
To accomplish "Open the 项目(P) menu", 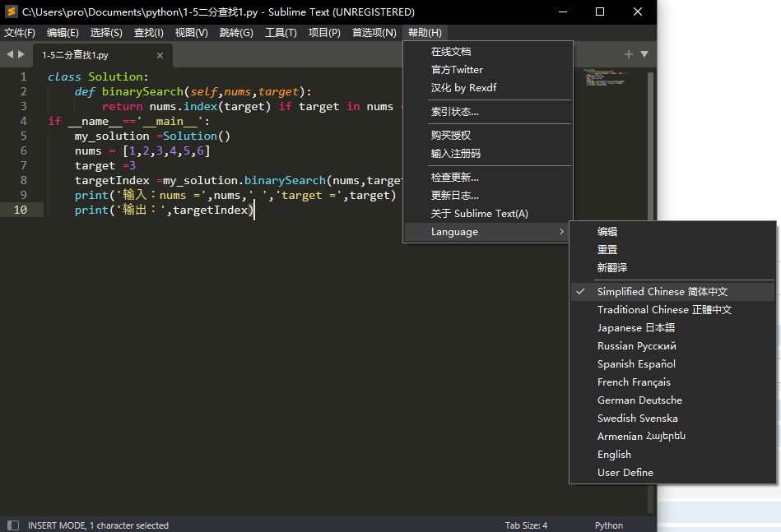I will coord(324,32).
